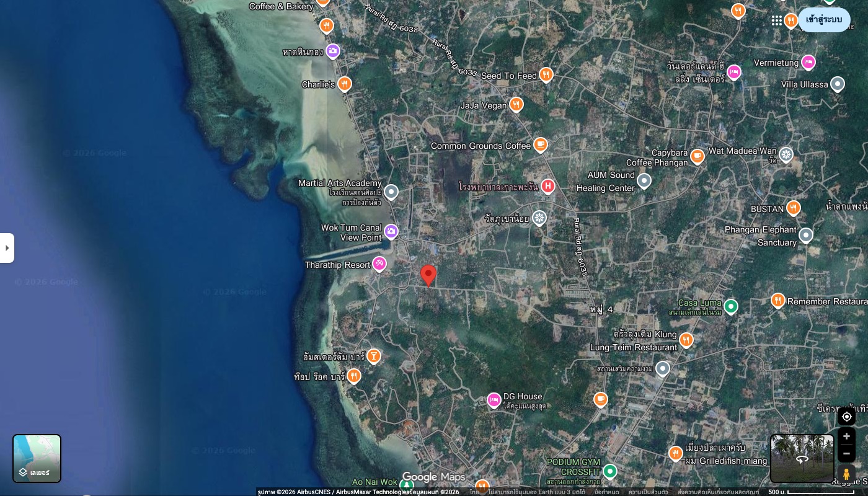Open the Google apps grid menu

(x=777, y=20)
